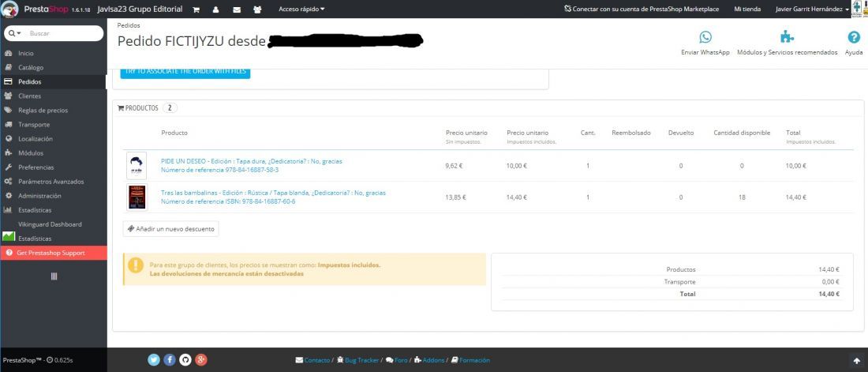Click the green Vikinguard Estadísticas icon

(9, 237)
